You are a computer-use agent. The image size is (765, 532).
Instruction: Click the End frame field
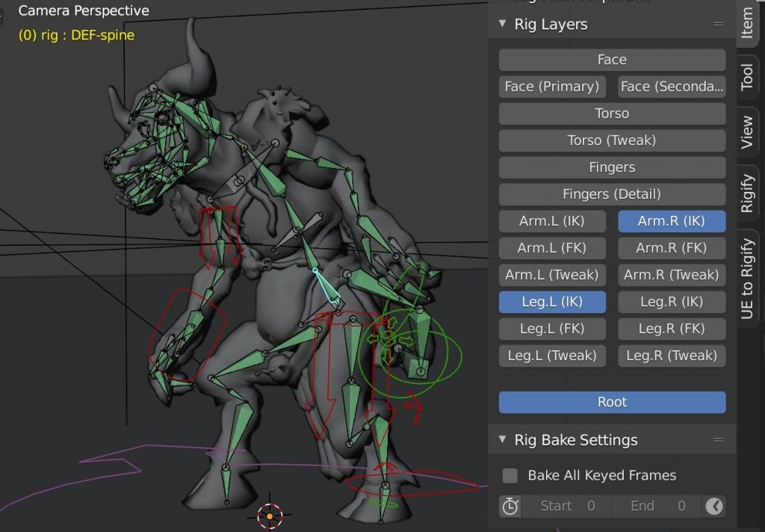point(657,506)
